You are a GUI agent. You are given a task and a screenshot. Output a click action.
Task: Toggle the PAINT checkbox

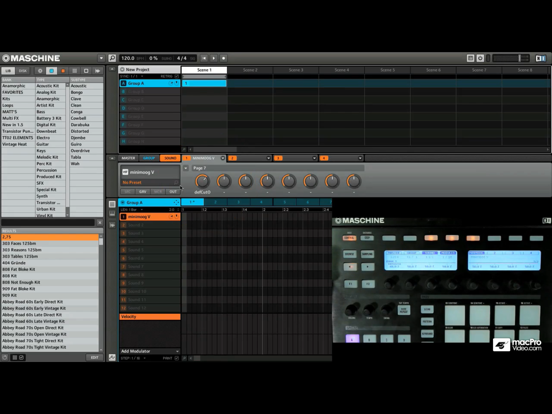click(177, 358)
